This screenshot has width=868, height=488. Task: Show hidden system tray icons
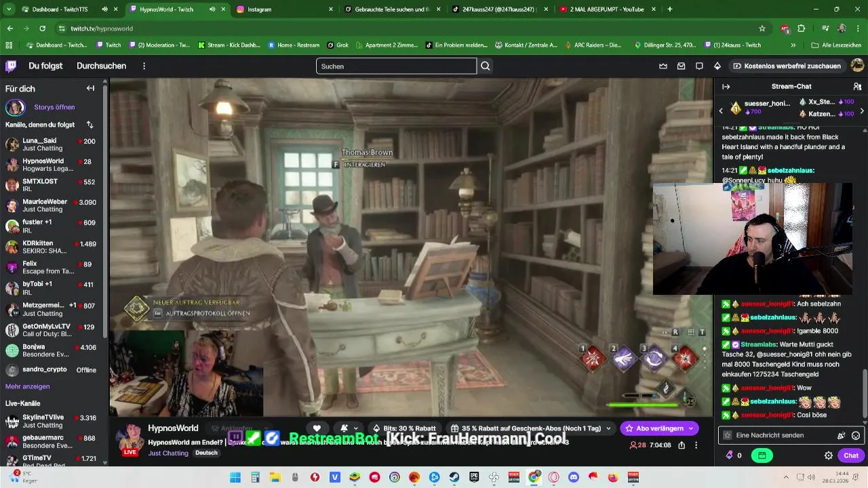[786, 477]
